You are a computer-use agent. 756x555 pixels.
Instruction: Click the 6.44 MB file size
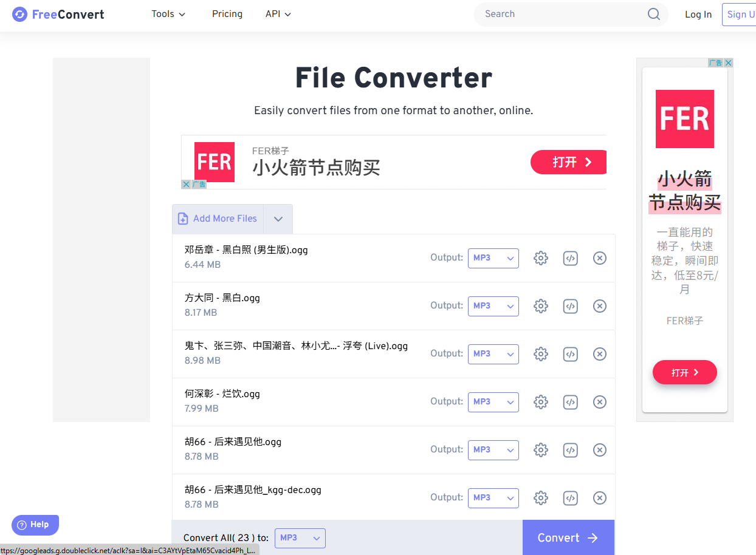pyautogui.click(x=202, y=265)
